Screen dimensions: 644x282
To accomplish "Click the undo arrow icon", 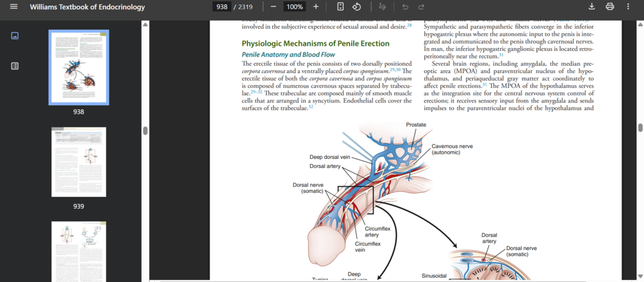I will coord(405,6).
